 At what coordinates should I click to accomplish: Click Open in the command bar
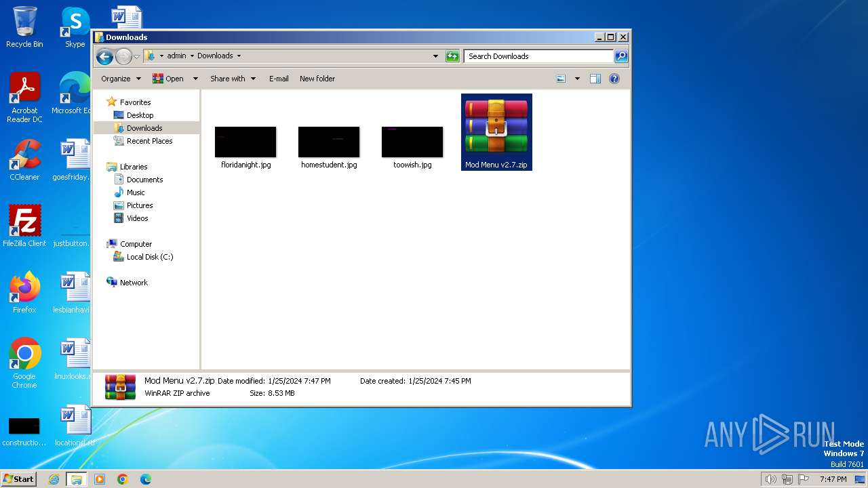click(168, 79)
